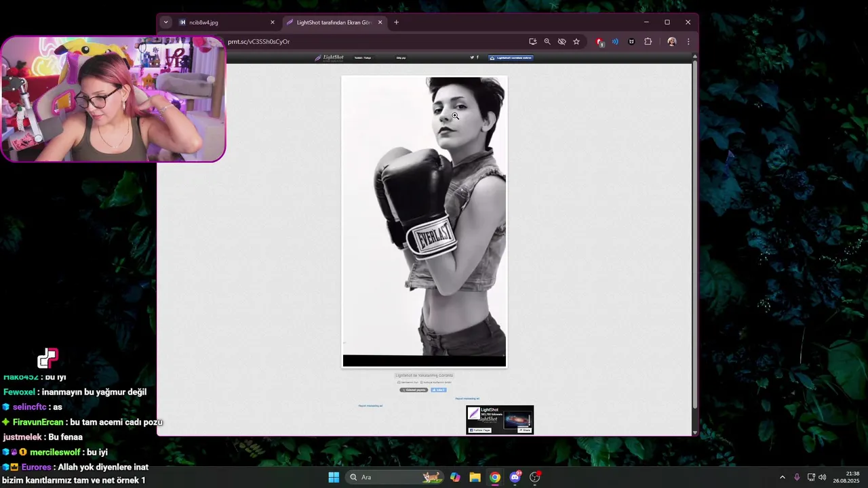
Task: Click the install/cast screen icon in address bar
Action: [533, 41]
